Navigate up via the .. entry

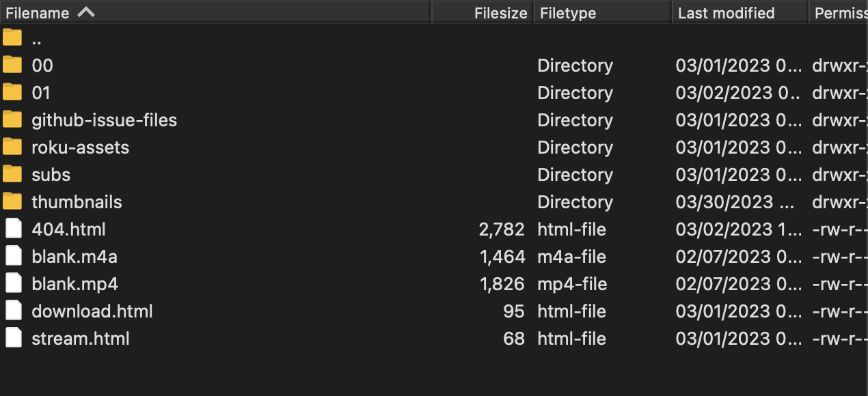coord(36,38)
